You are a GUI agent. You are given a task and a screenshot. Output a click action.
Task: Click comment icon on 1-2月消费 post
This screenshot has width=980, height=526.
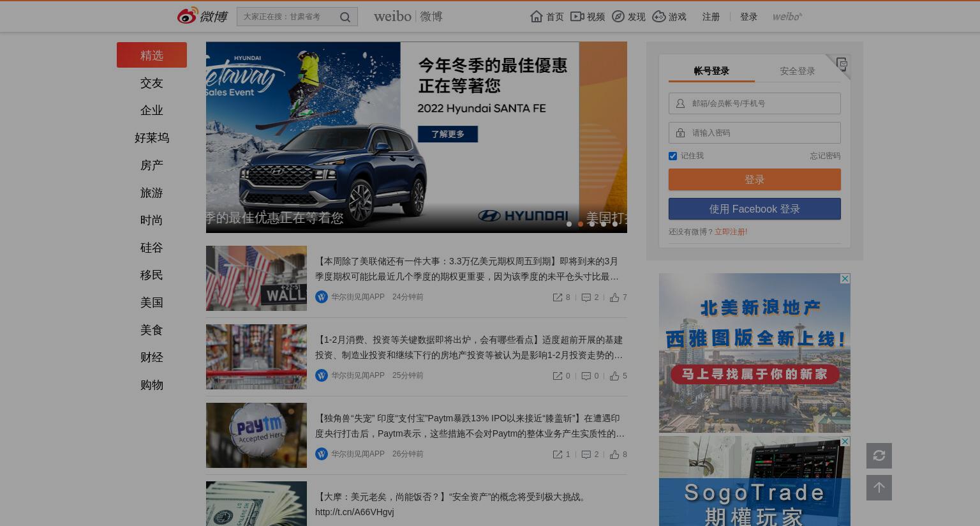click(586, 376)
